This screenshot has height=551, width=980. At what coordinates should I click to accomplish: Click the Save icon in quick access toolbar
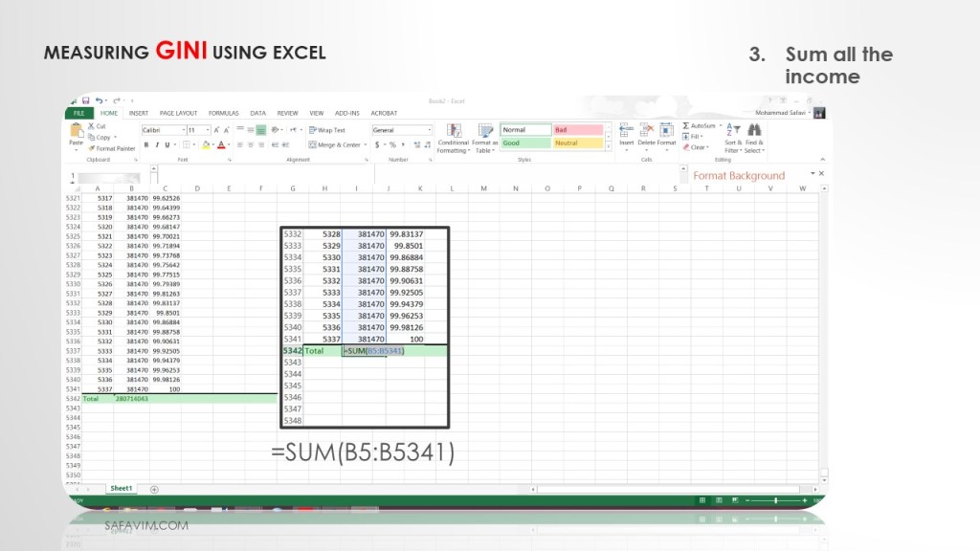pos(86,100)
